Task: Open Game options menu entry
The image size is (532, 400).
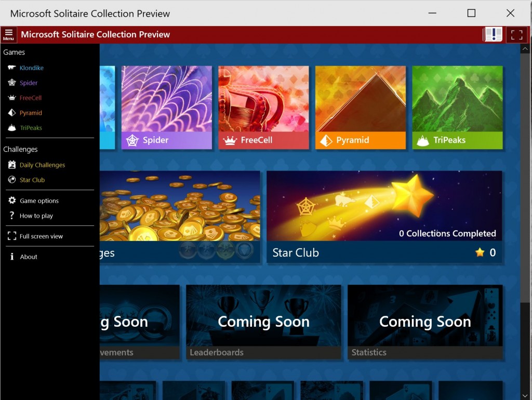Action: pos(39,201)
